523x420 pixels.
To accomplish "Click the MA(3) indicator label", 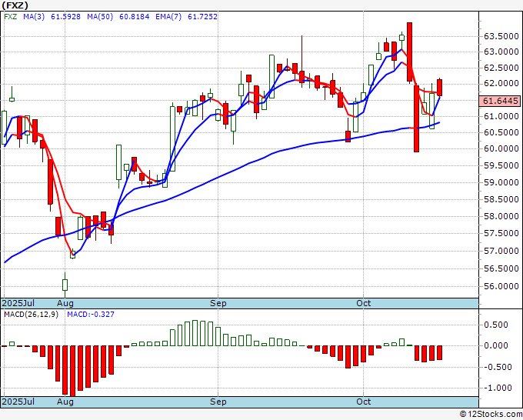I will tap(34, 16).
